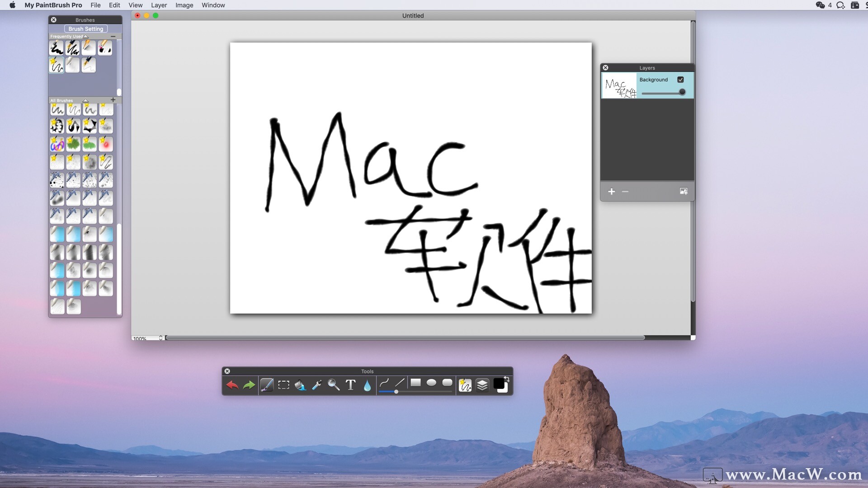Close the Brushes panel
Viewport: 868px width, 488px height.
pos(54,20)
